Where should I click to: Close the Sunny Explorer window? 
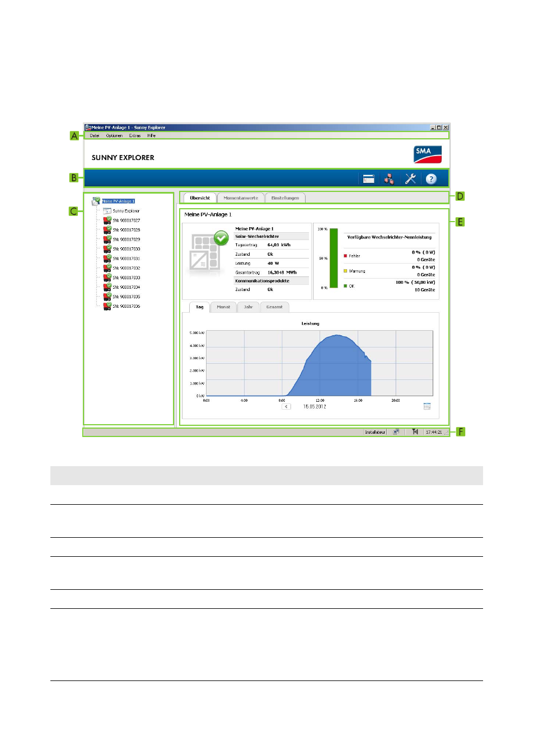pos(446,128)
